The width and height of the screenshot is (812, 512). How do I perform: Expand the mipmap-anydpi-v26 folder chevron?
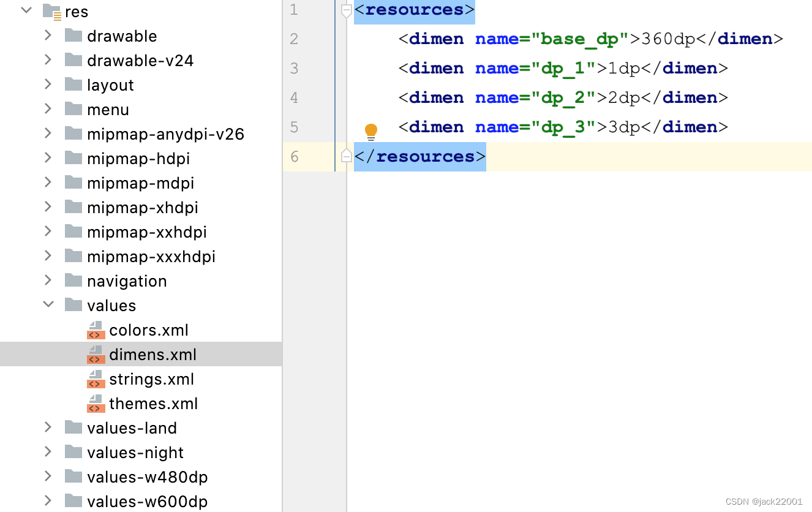[x=48, y=134]
